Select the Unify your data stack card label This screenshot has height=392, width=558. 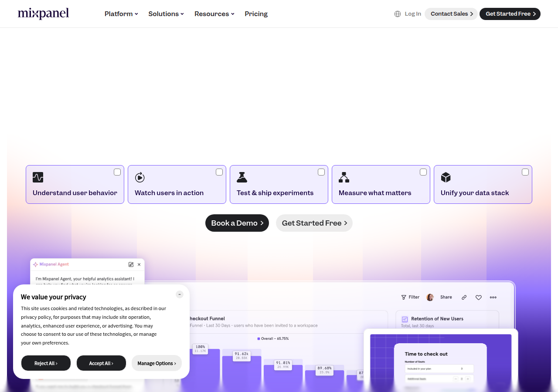point(475,193)
